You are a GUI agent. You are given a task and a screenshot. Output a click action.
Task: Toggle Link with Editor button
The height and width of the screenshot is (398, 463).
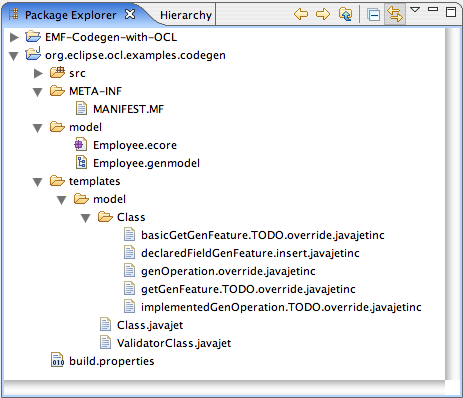coord(395,14)
